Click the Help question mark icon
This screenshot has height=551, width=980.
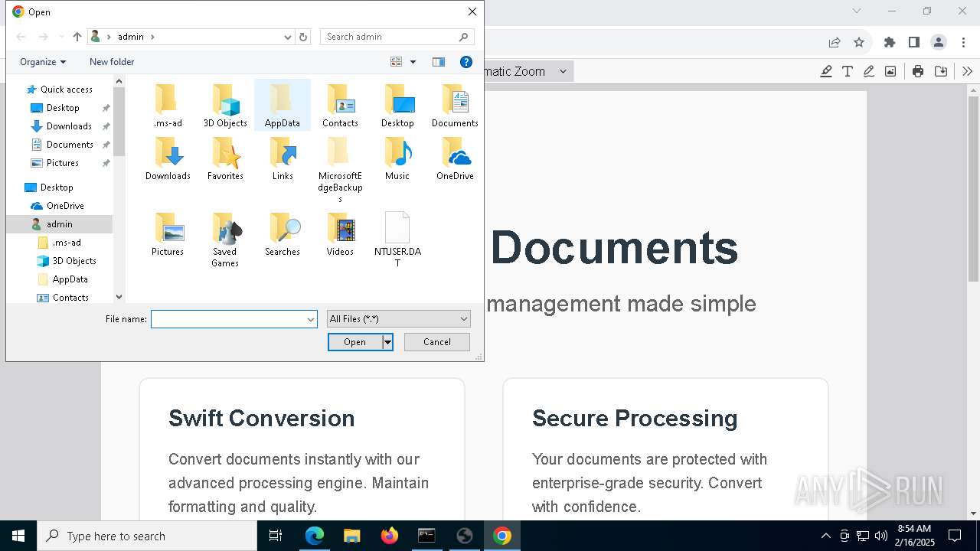465,62
